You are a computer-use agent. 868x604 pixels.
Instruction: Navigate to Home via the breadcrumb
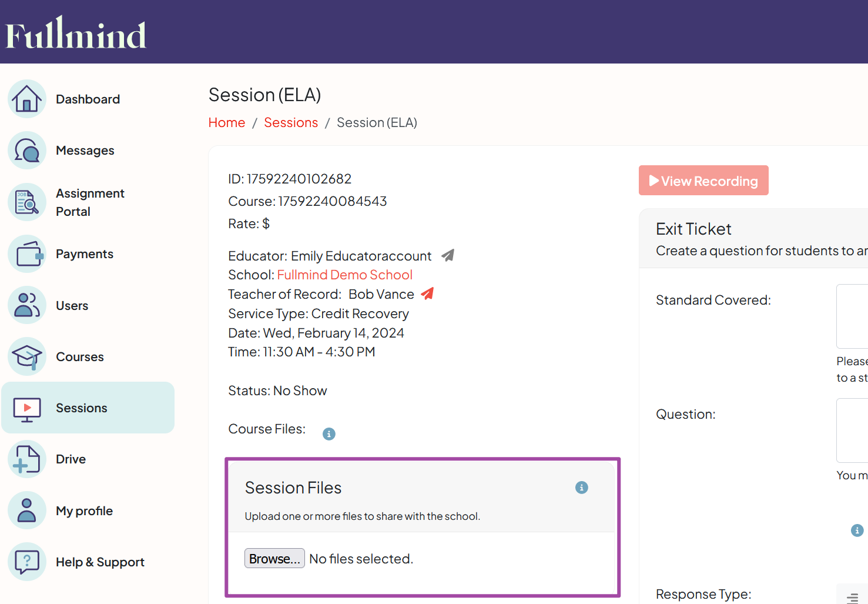click(x=227, y=122)
